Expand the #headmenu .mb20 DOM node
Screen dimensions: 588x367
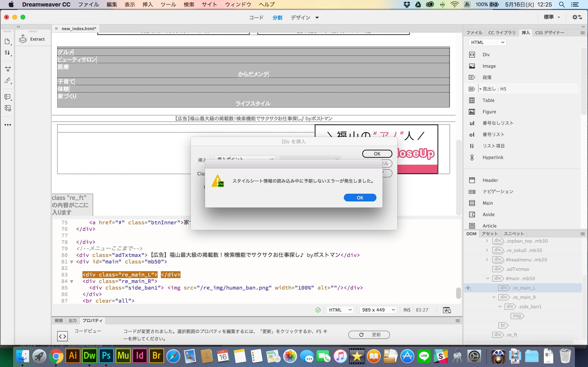(487, 260)
